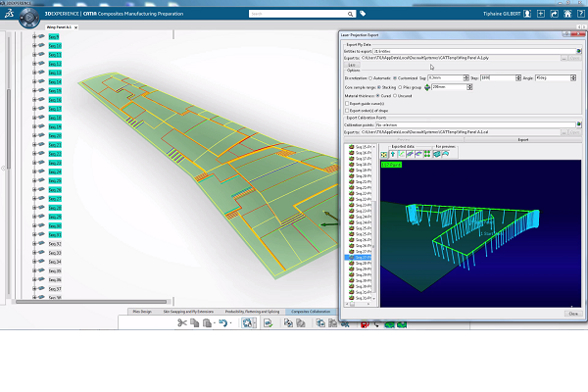Switch to Producibility, Flattening and Splicing tab
Viewport: 588px width, 392px height.
[252, 312]
